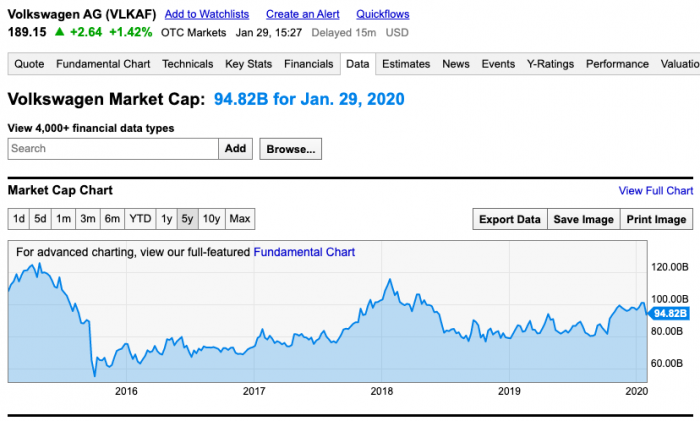Open the Key Stats tab
Screen dimensions: 700x421
248,64
